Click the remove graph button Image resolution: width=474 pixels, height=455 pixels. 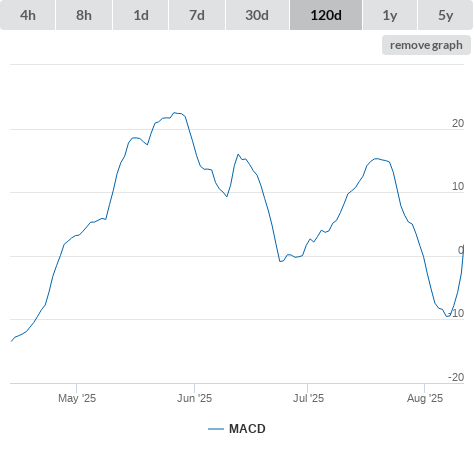(x=426, y=45)
